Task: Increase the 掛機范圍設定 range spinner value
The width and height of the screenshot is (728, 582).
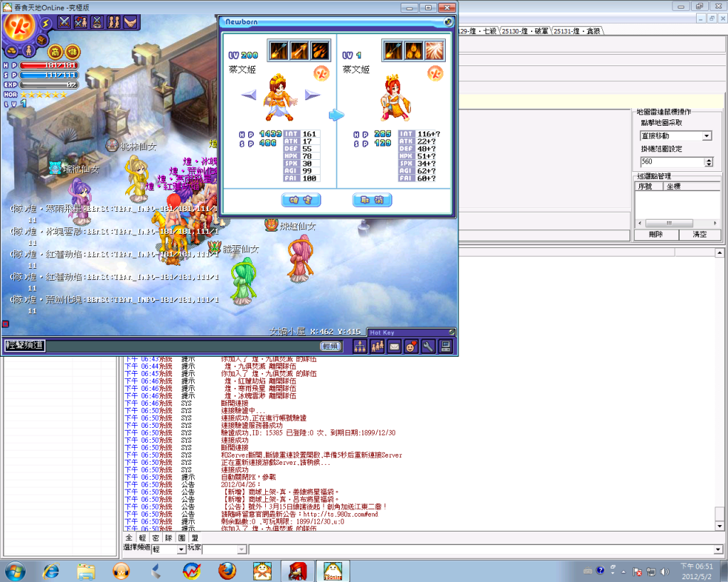Action: [709, 159]
